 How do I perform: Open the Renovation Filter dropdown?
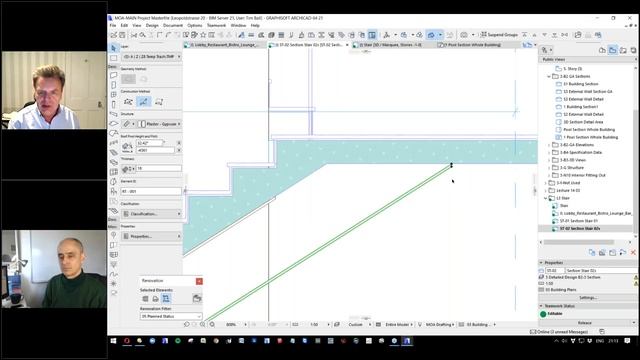(x=171, y=316)
